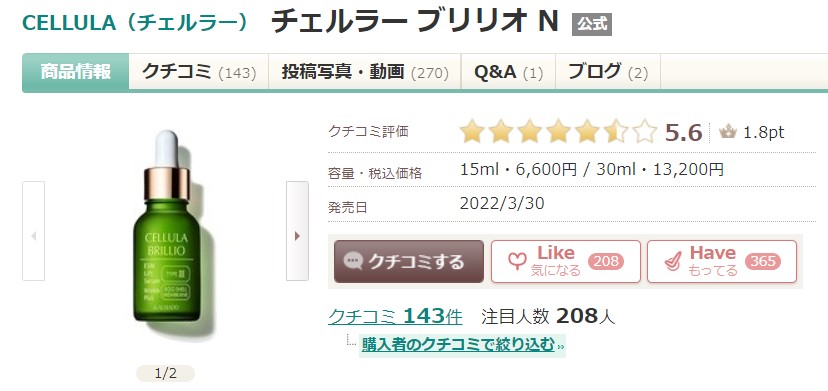Click the checkmark icon in Have button

(673, 262)
